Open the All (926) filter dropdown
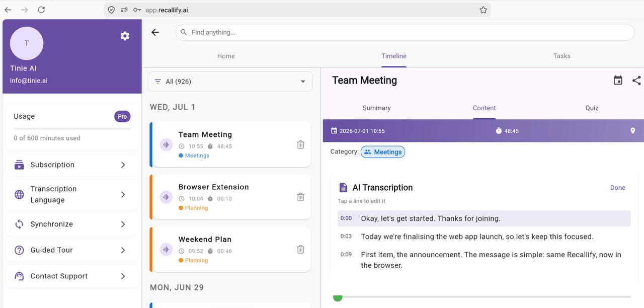 [230, 82]
